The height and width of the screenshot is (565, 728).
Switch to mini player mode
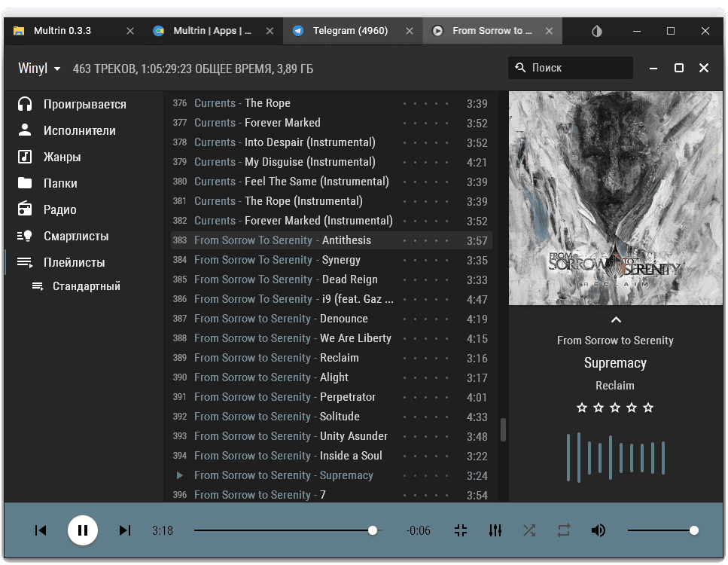pyautogui.click(x=461, y=530)
